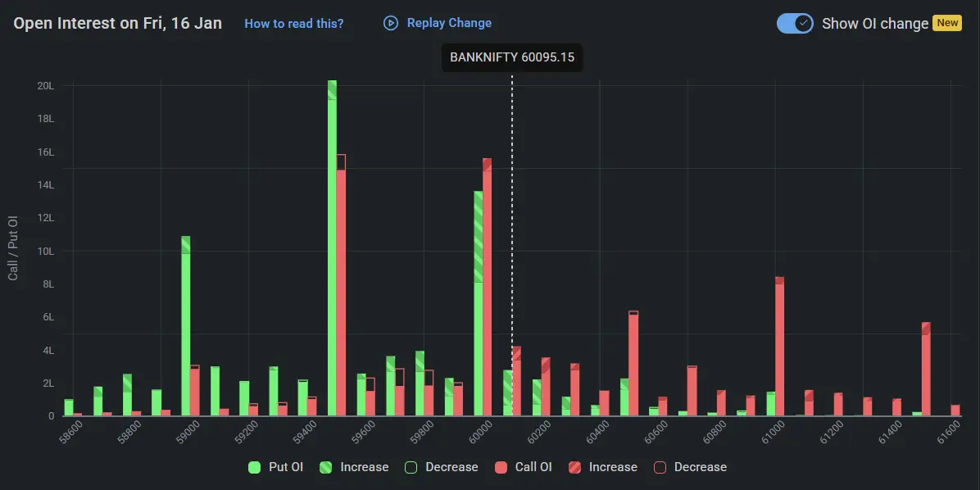
Task: Click the hatched red Increase legend icon
Action: coord(576,466)
